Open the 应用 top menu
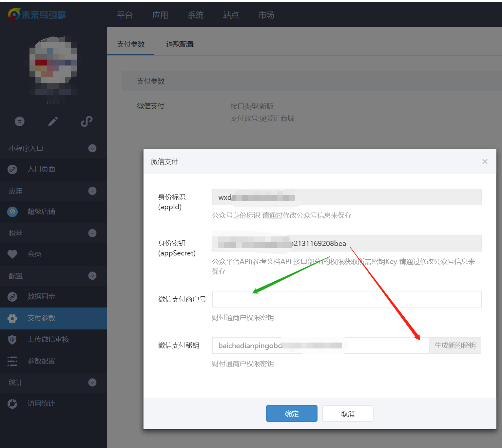 click(x=160, y=15)
